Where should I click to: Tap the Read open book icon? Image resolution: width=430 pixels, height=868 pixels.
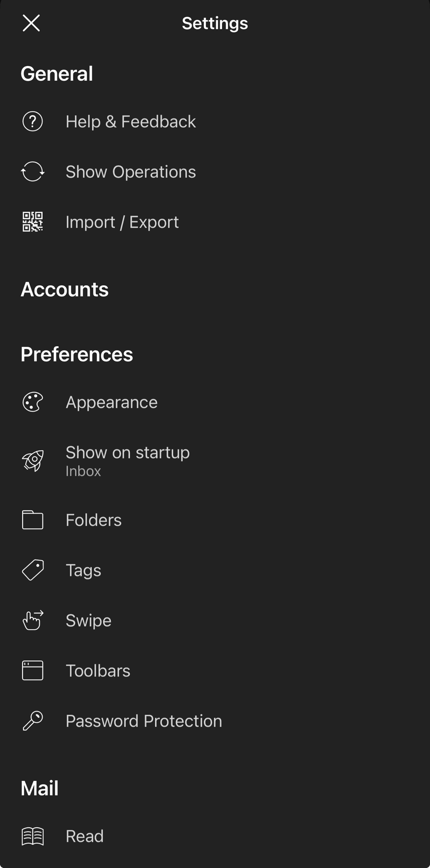[33, 836]
